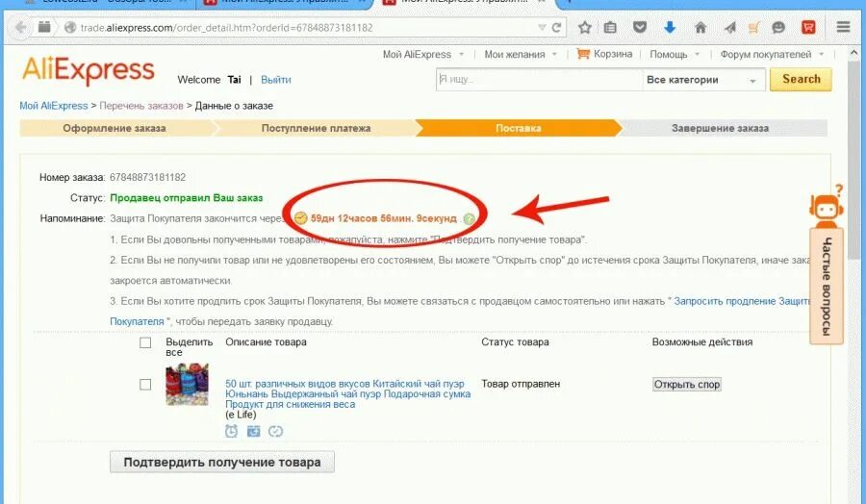Click the reload page icon in address bar

[x=556, y=28]
